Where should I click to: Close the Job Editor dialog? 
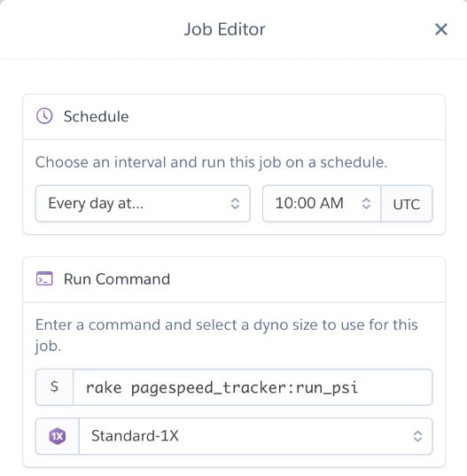(x=441, y=29)
